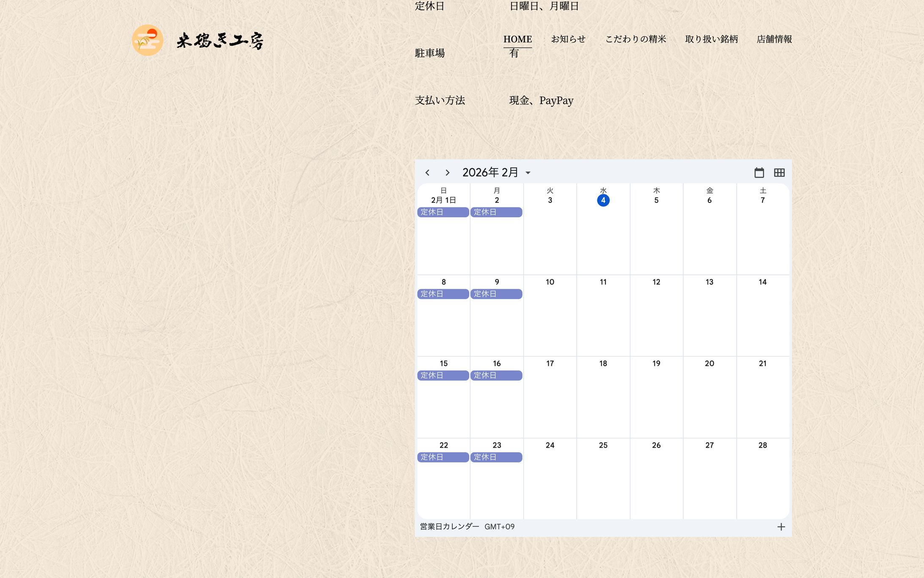Click the 定休日 event on February 1
The image size is (924, 578).
tap(443, 212)
